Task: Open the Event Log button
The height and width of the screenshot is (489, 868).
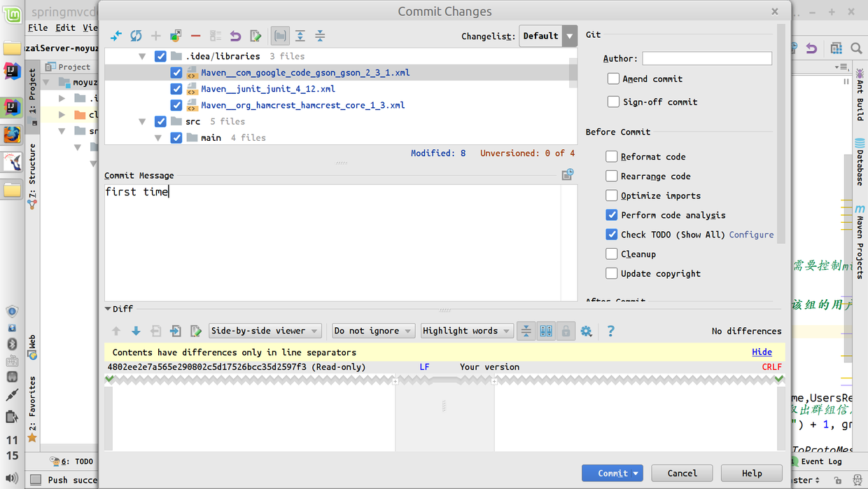Action: tap(815, 462)
